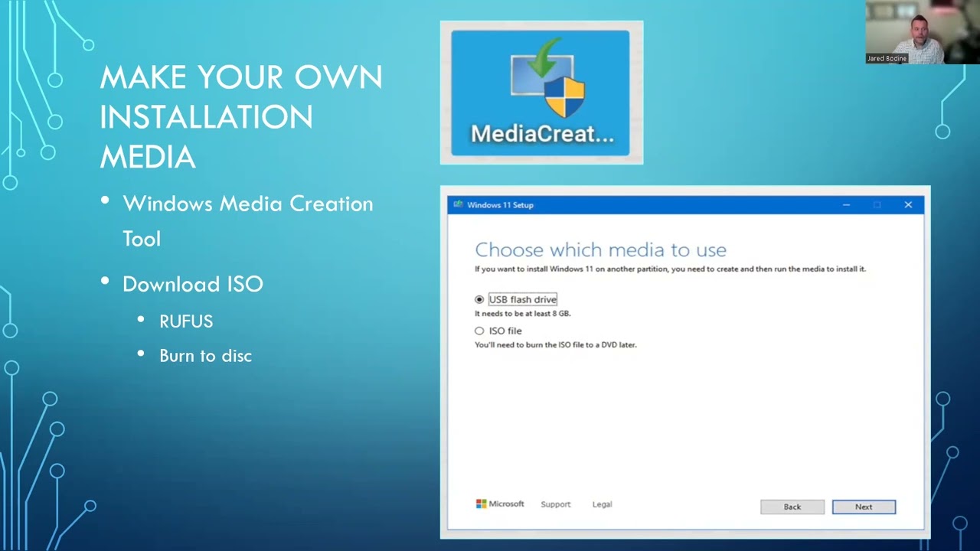Click the "Choose which media to use" heading
980x551 pixels.
(600, 249)
